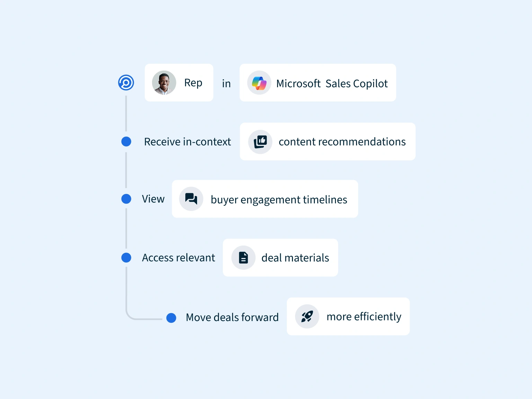The image size is (532, 399).
Task: Click the blue dot beside Receive in-context
Action: (x=126, y=142)
